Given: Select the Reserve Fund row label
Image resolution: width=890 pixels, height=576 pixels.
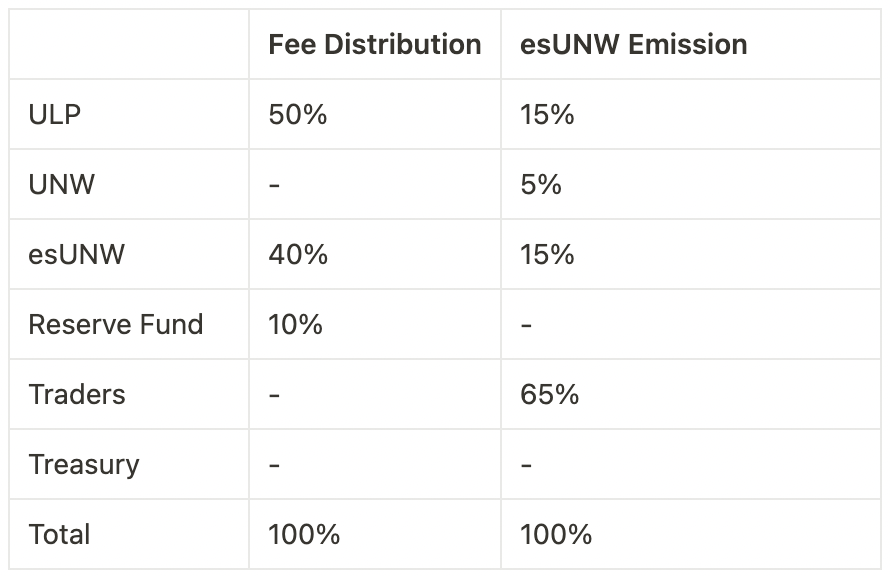Looking at the screenshot, I should click(x=115, y=325).
